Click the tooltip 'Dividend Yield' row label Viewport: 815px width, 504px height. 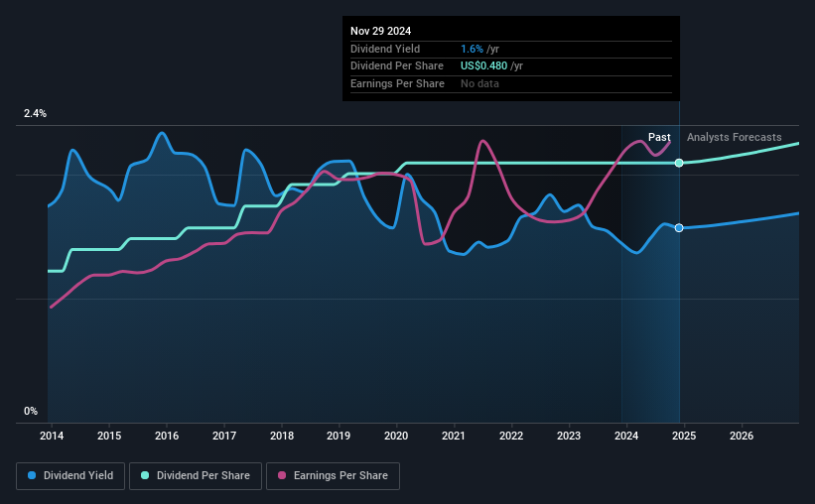click(385, 49)
